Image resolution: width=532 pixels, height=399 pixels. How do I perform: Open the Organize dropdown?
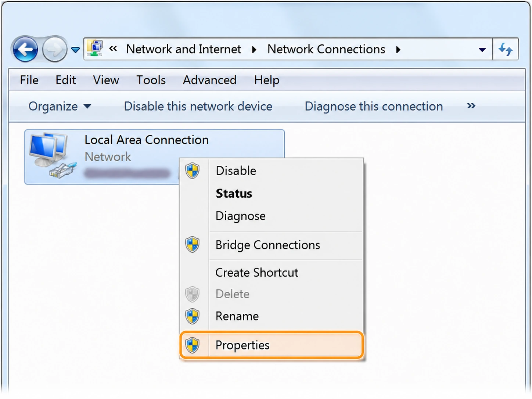pyautogui.click(x=60, y=107)
